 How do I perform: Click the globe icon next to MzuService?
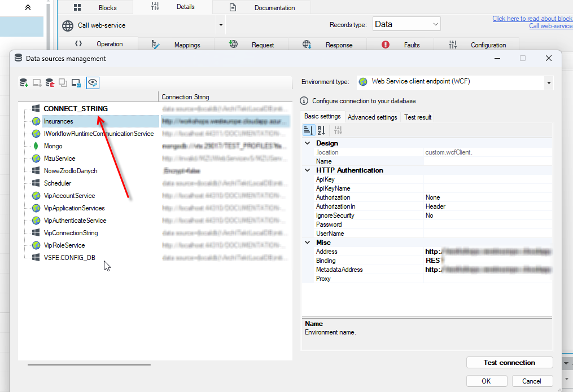[36, 158]
